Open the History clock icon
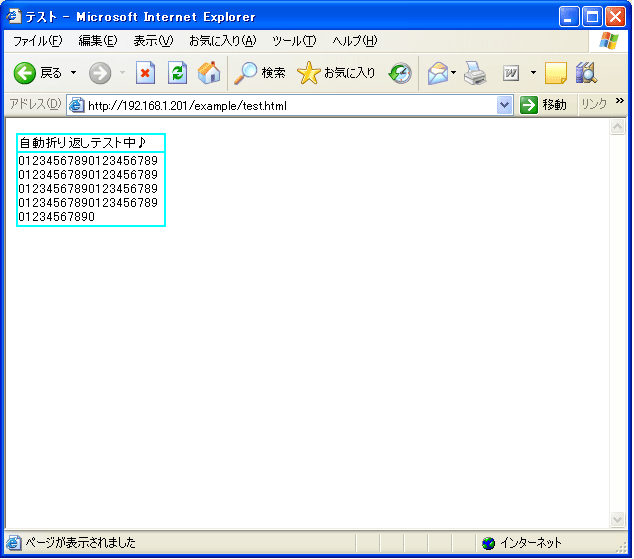634x559 pixels. (x=400, y=73)
